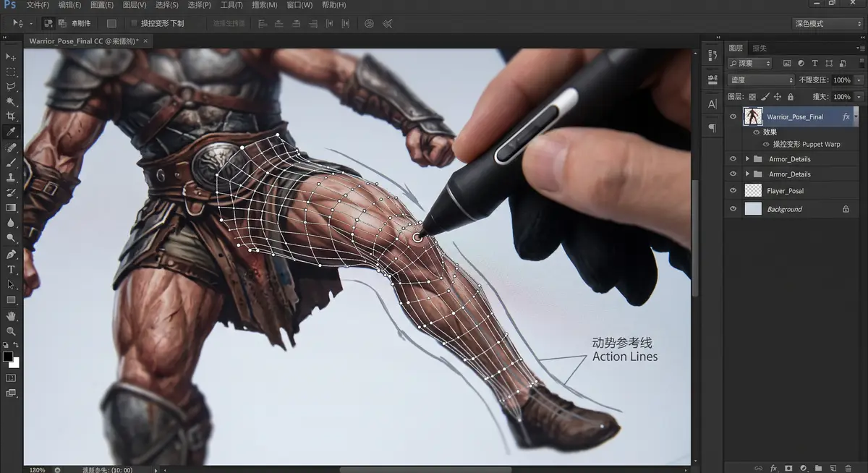Open the layer blend mode dropdown
868x473 pixels.
click(x=760, y=80)
